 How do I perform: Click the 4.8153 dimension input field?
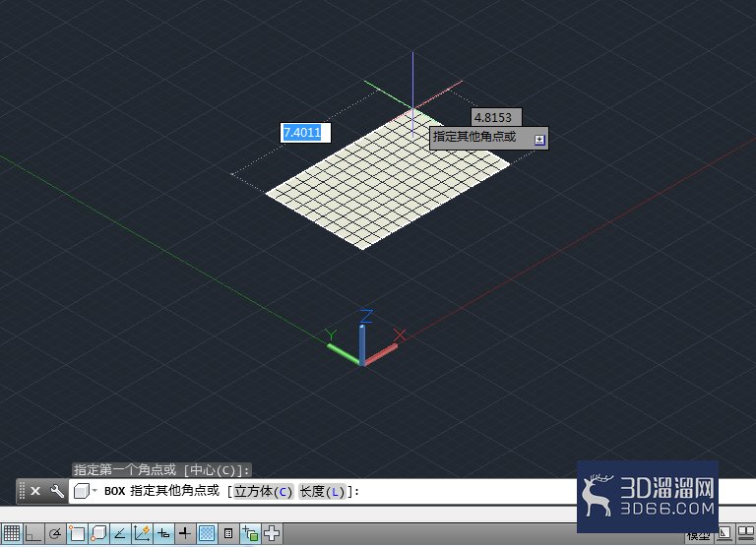pos(496,117)
